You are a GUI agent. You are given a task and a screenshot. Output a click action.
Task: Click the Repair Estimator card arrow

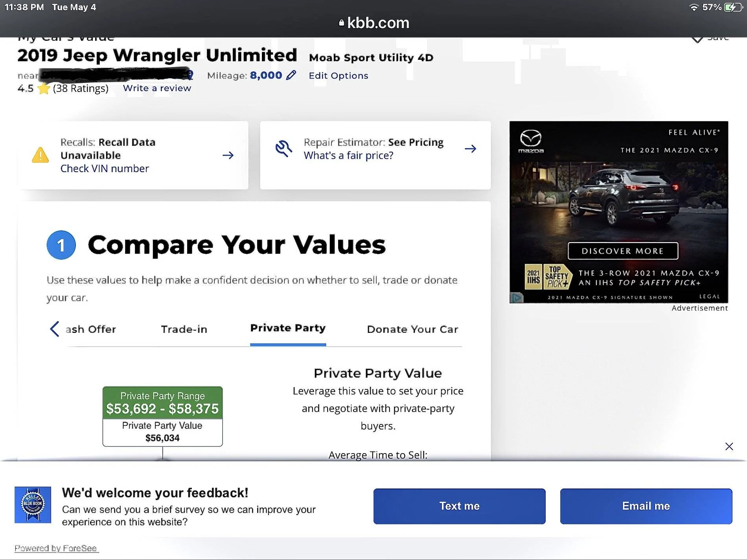(x=470, y=149)
